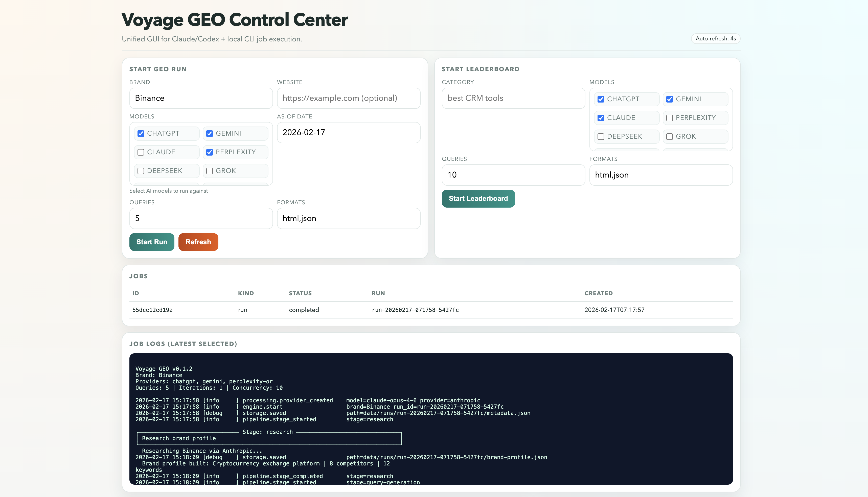
Task: Enable GROK in Leaderboard models
Action: pos(670,137)
